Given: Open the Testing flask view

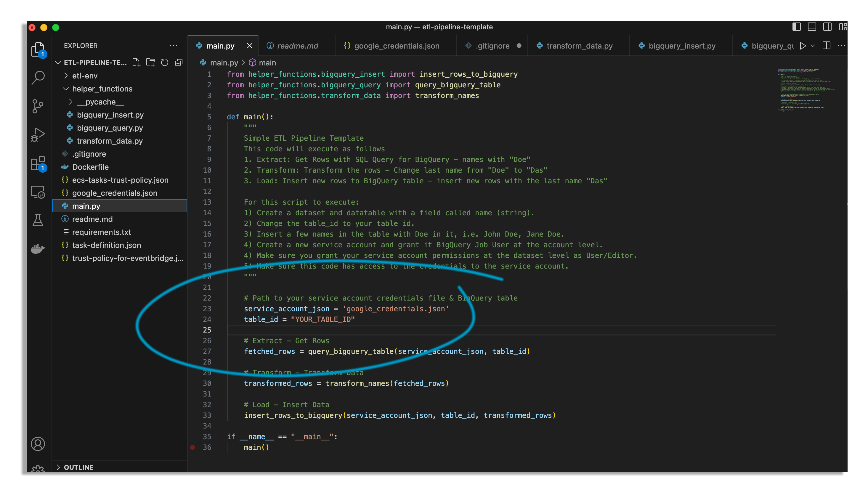Looking at the screenshot, I should (38, 220).
